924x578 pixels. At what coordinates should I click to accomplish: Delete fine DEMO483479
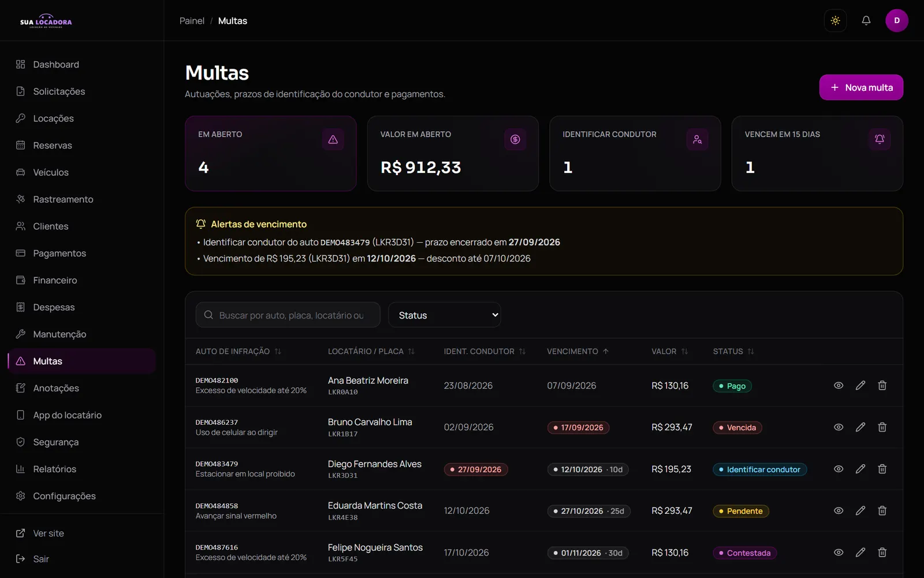(882, 469)
